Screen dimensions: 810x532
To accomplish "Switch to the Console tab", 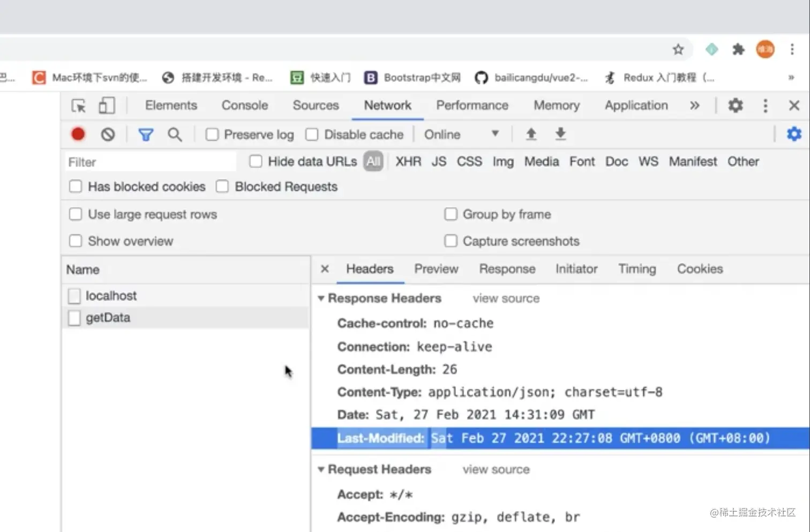I will [x=245, y=105].
